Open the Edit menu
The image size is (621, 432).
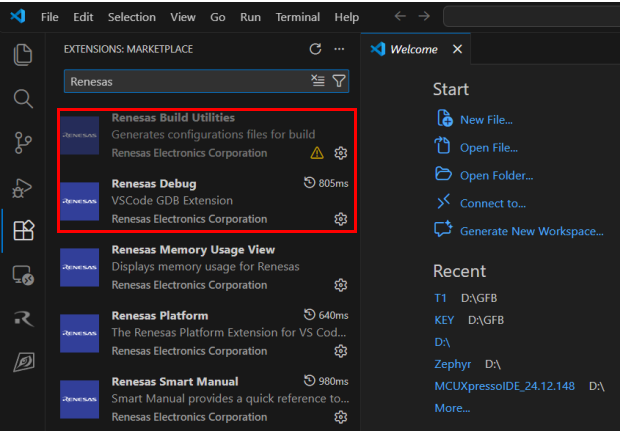pos(83,17)
